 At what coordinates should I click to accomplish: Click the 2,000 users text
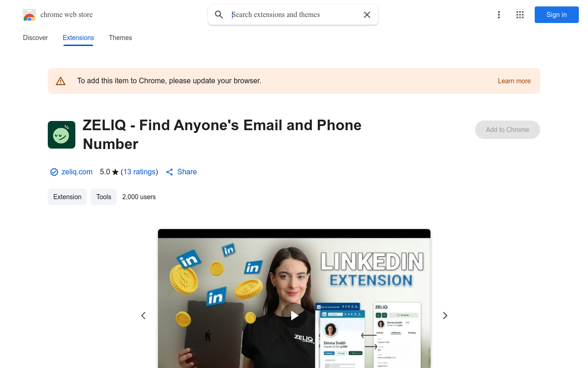pyautogui.click(x=139, y=197)
